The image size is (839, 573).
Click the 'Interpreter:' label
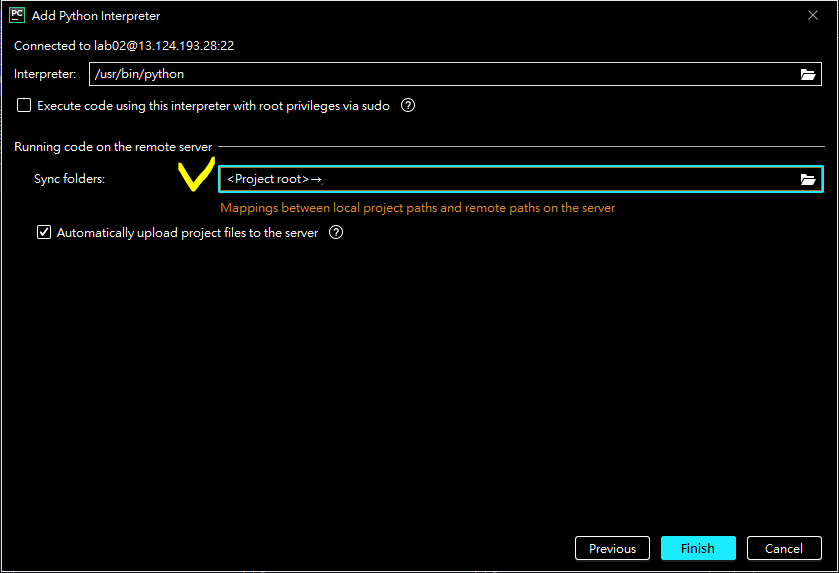[45, 74]
